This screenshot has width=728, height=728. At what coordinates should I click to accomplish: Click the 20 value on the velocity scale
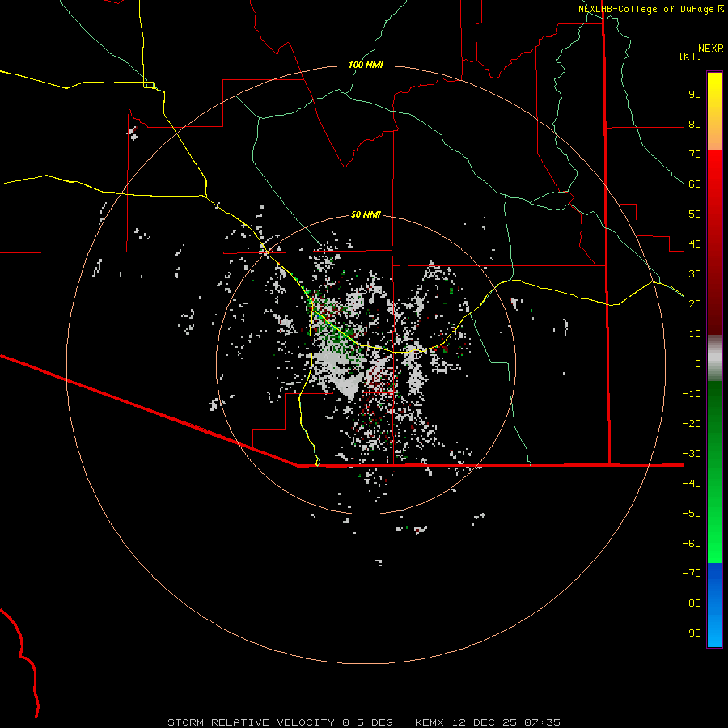pyautogui.click(x=695, y=304)
